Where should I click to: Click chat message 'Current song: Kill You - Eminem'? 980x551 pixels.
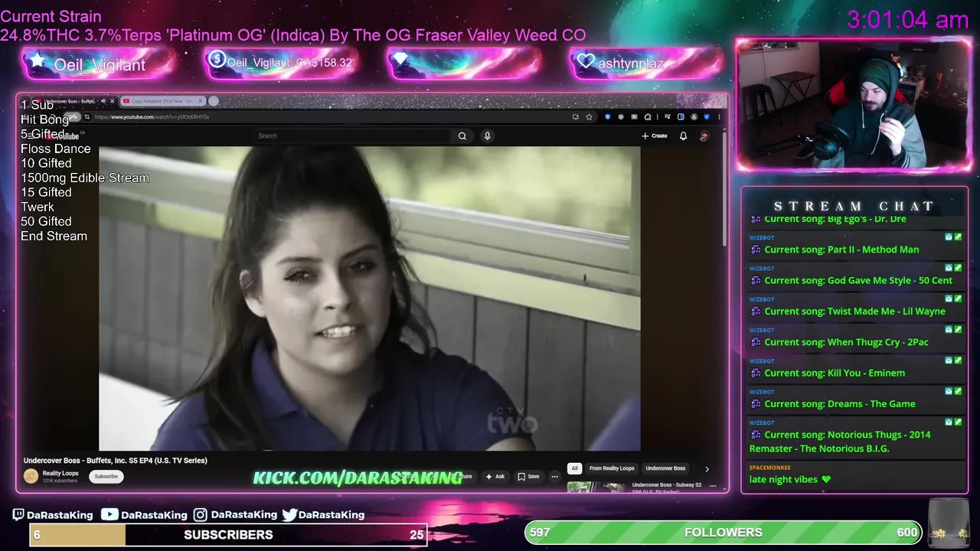[x=835, y=373]
